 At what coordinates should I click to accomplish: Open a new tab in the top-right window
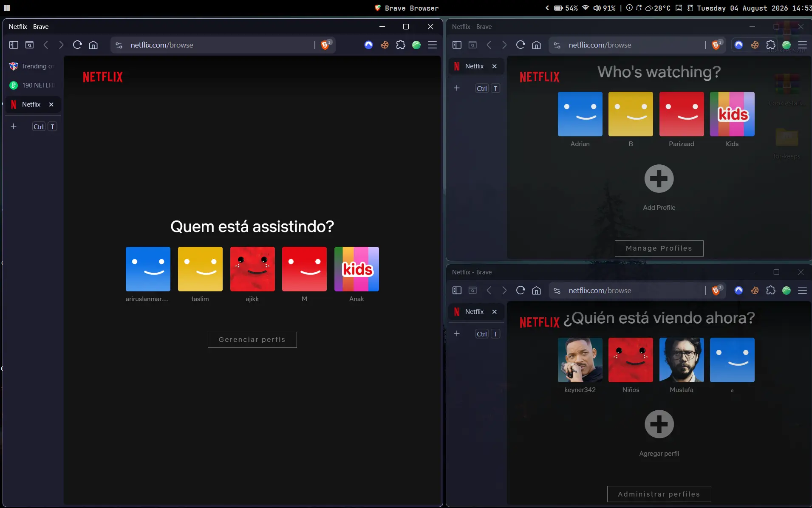coord(457,88)
